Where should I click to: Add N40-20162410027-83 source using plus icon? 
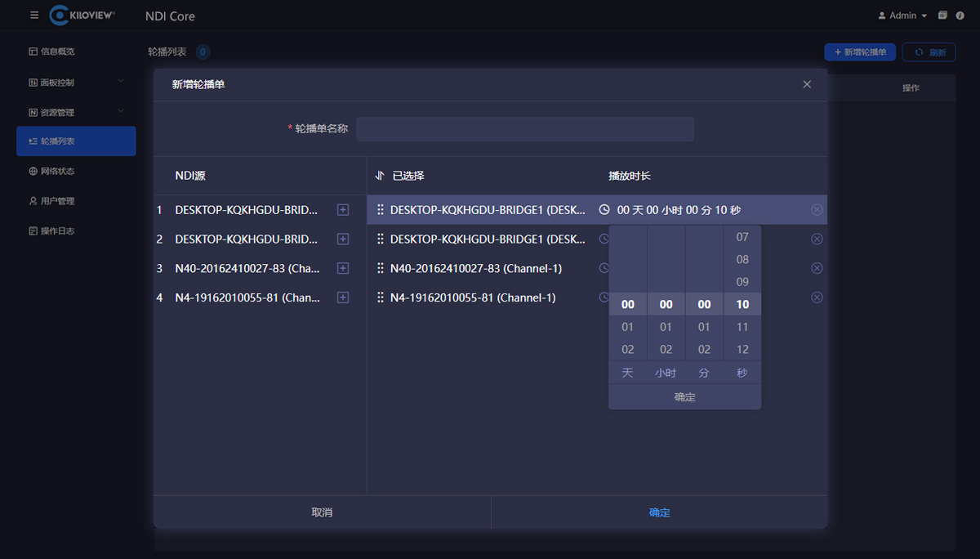tap(343, 269)
